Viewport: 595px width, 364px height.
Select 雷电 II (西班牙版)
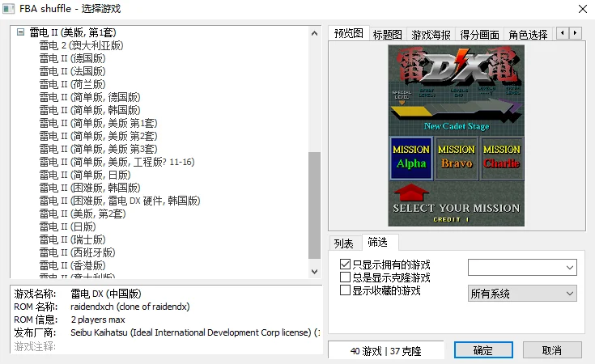click(78, 252)
